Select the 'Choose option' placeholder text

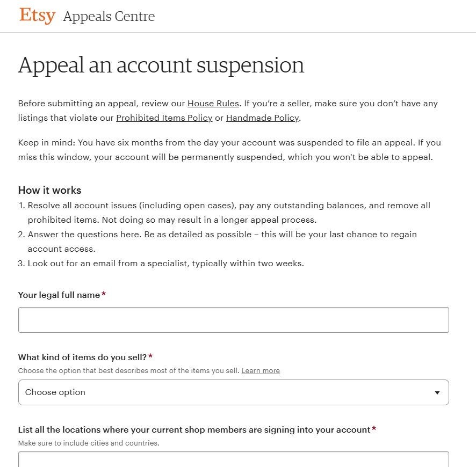click(x=55, y=392)
